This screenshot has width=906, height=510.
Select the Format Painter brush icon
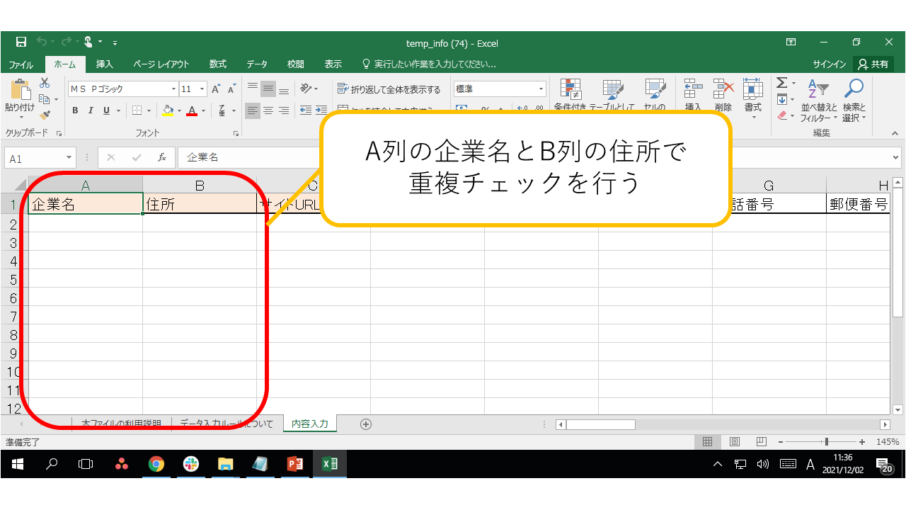click(x=45, y=116)
